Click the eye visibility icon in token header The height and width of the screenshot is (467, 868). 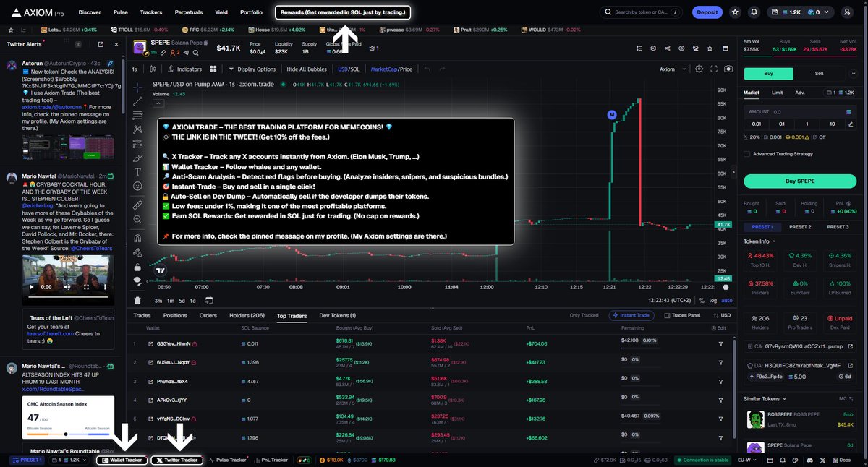coord(681,48)
